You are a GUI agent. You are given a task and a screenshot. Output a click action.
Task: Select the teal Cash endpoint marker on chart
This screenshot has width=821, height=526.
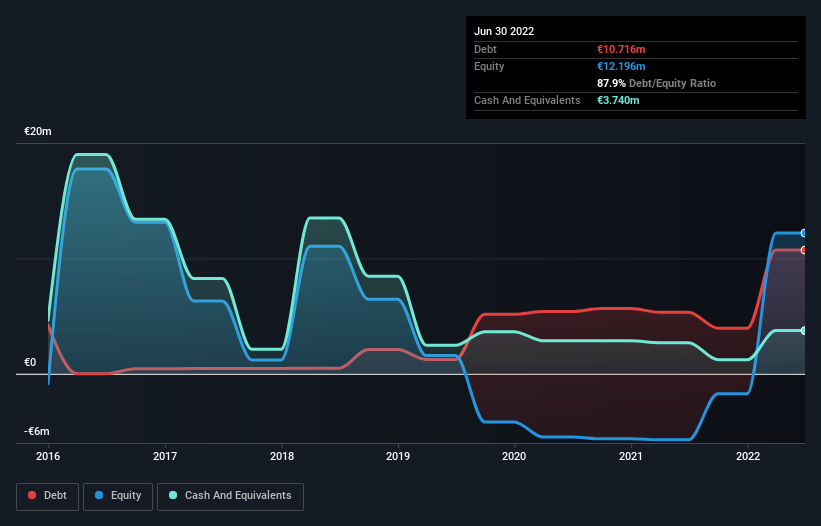tap(804, 331)
